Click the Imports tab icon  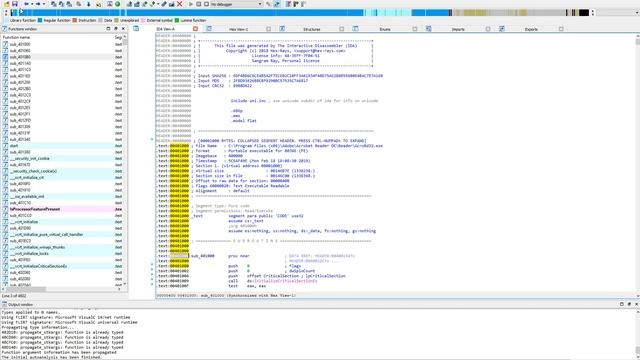[429, 29]
